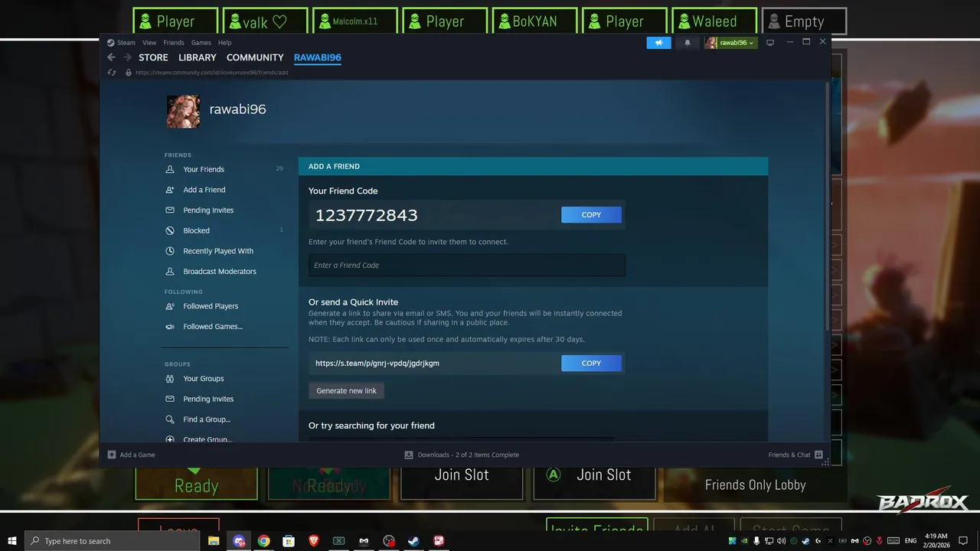Go to the STORE tab
The width and height of the screenshot is (980, 551).
153,57
